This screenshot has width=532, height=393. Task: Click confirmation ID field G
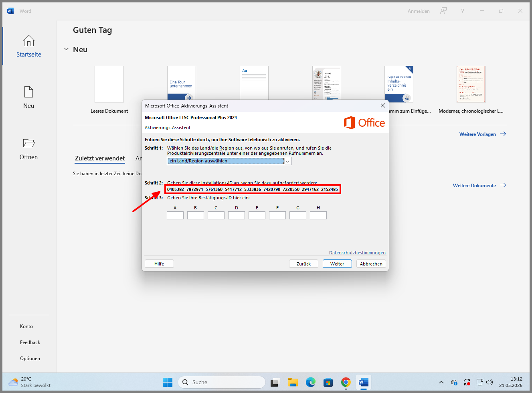pyautogui.click(x=298, y=215)
